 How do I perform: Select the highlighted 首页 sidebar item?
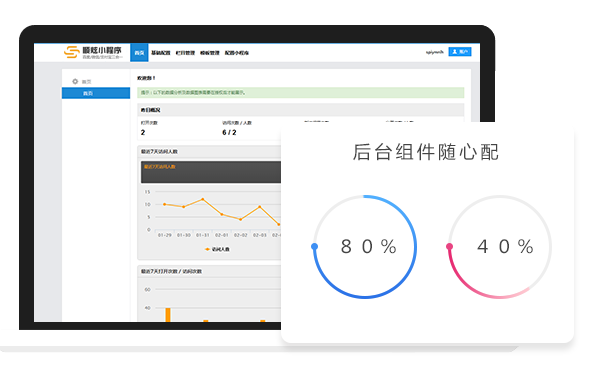(96, 93)
